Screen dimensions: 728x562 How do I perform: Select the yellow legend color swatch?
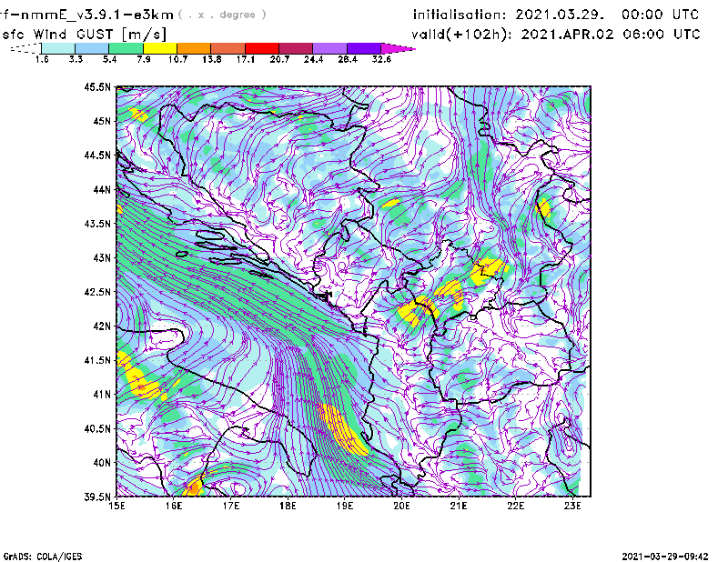tap(160, 48)
